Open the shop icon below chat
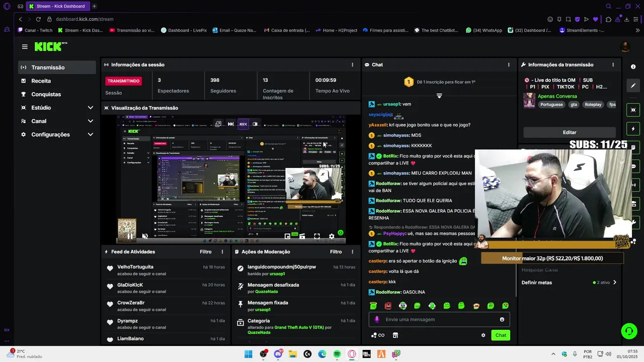Screen dimensions: 644x362 click(x=395, y=335)
